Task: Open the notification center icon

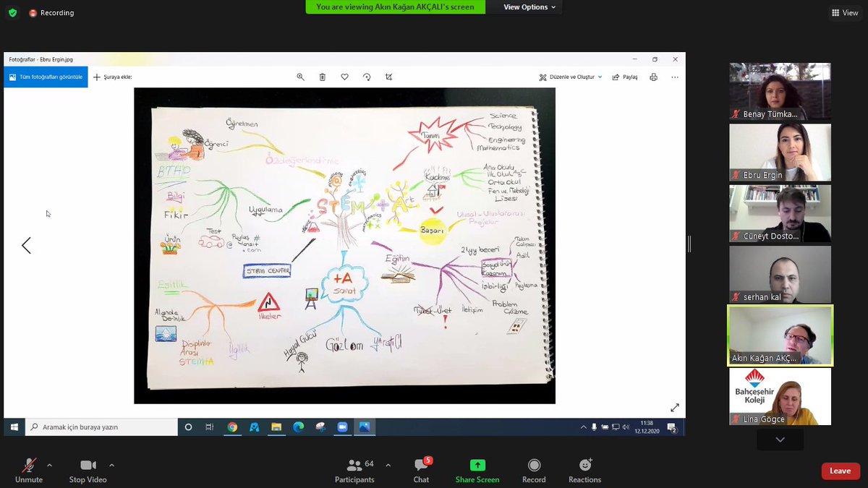Action: pos(671,427)
